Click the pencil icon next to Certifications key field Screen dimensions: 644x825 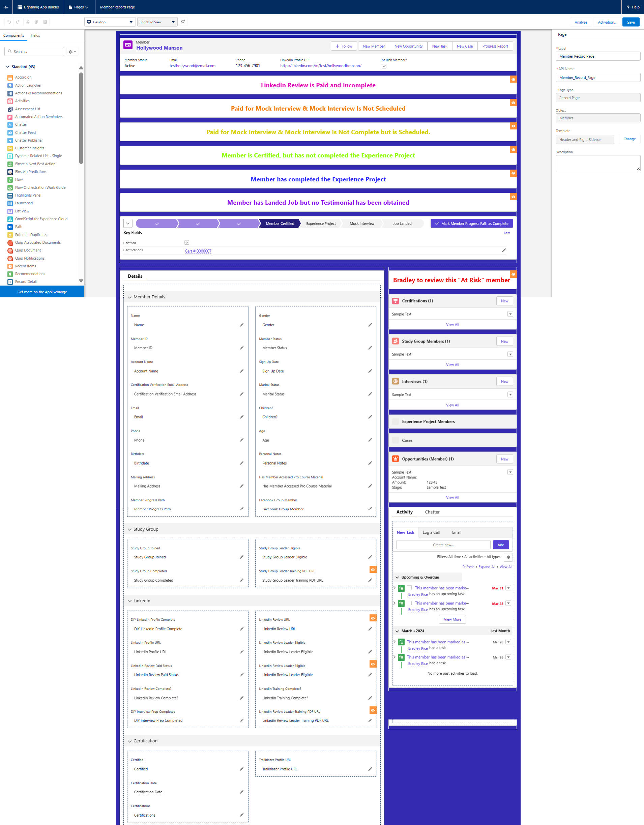tap(503, 250)
